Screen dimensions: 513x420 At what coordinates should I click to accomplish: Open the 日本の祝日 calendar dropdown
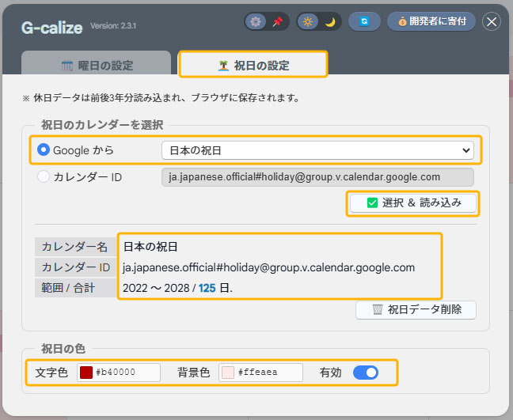pos(317,150)
